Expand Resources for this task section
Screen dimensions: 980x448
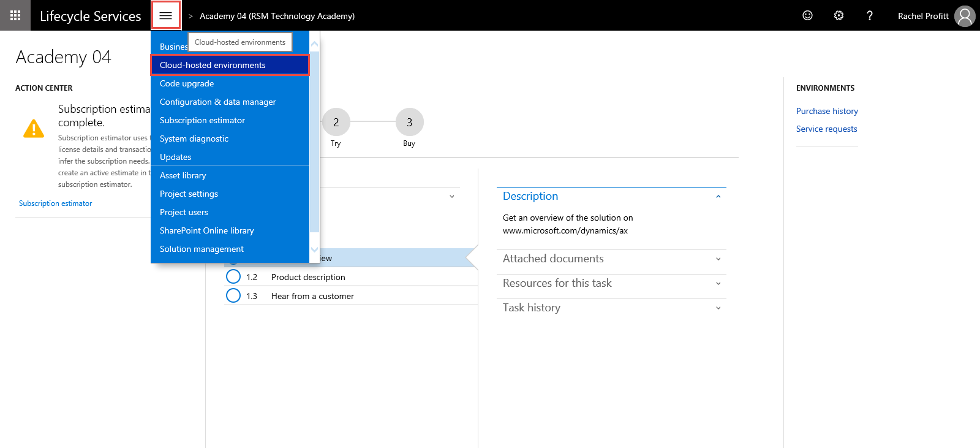pos(611,283)
